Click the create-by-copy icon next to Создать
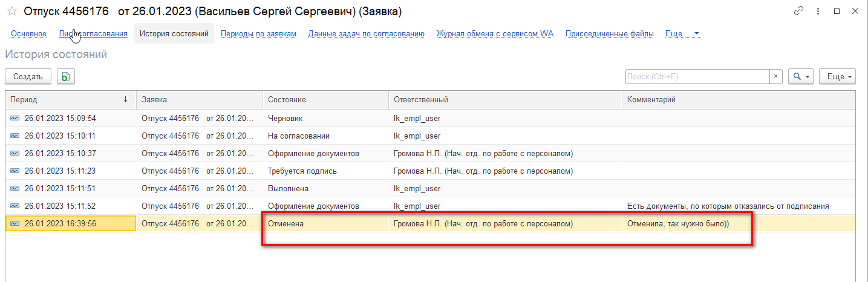The width and height of the screenshot is (868, 282). coord(66,76)
